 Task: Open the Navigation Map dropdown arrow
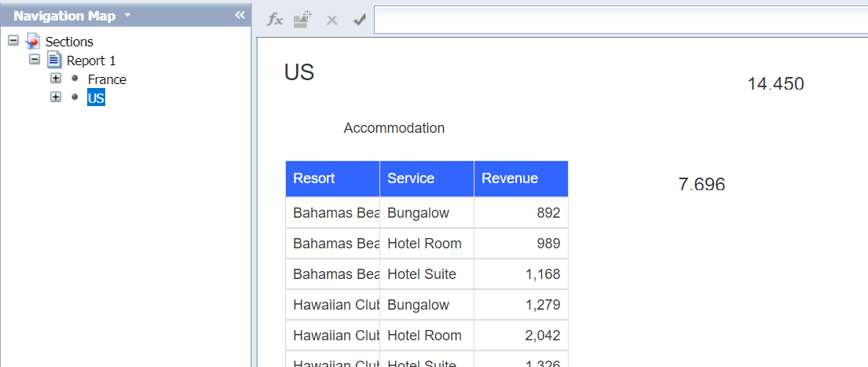[x=128, y=16]
